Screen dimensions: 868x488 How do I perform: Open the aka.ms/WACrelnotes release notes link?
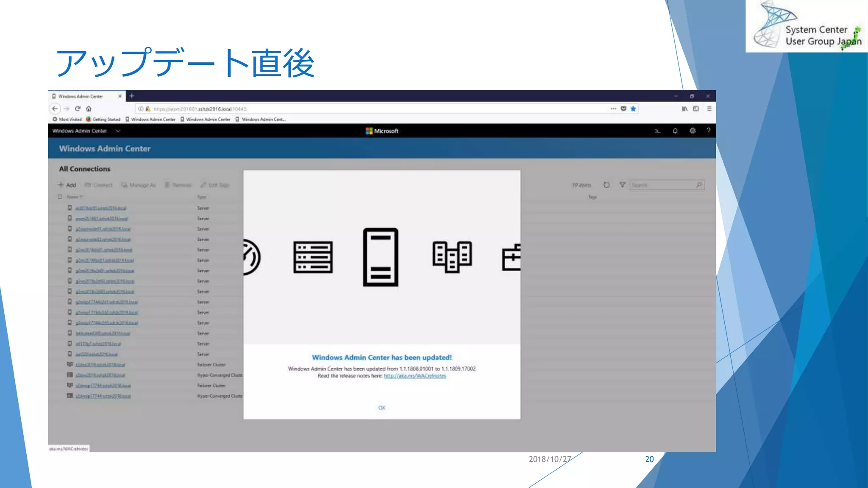click(415, 376)
